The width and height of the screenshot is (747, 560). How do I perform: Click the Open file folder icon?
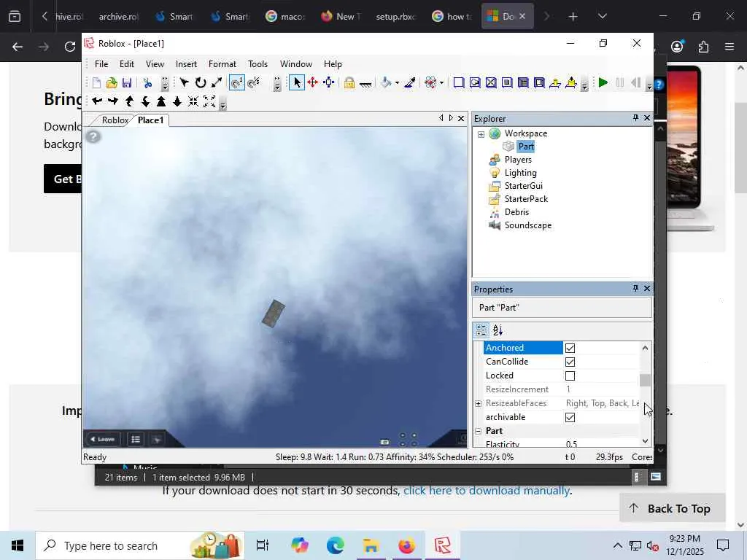click(112, 83)
